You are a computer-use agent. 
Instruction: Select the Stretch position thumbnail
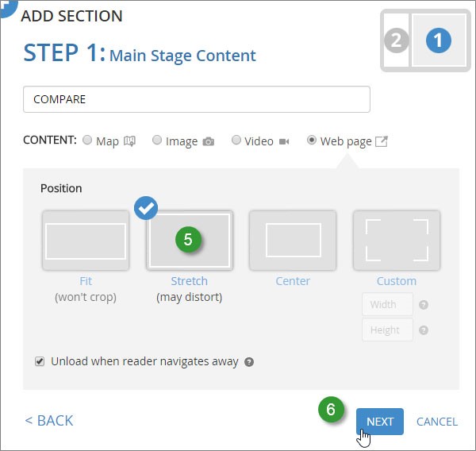(x=189, y=241)
